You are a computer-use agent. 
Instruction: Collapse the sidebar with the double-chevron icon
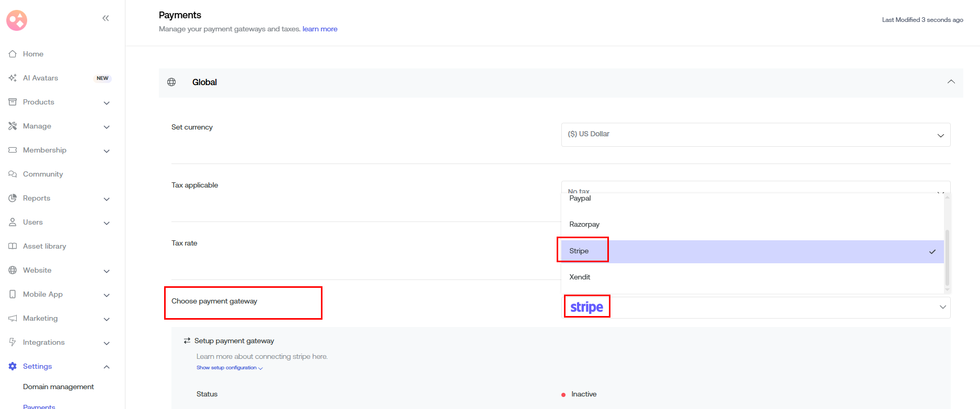[x=106, y=18]
